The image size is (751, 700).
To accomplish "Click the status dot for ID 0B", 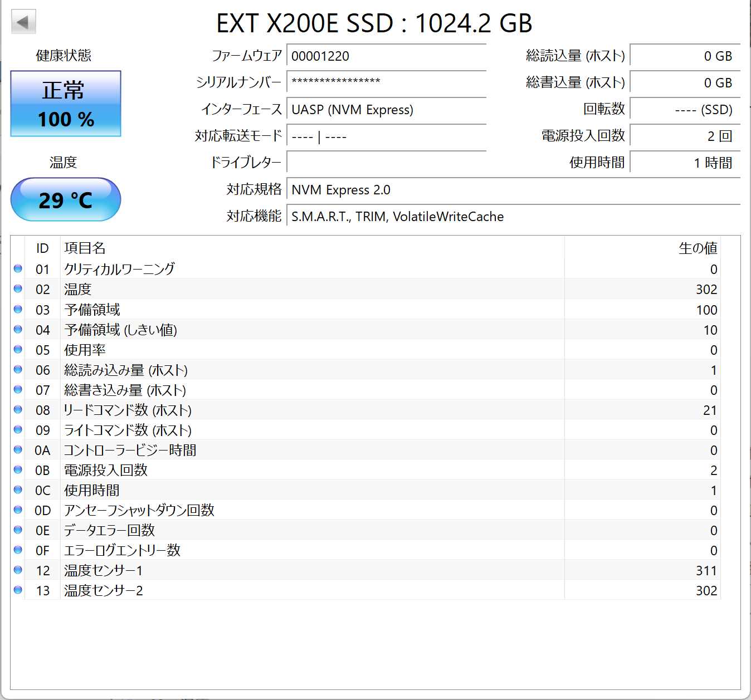I will point(18,469).
